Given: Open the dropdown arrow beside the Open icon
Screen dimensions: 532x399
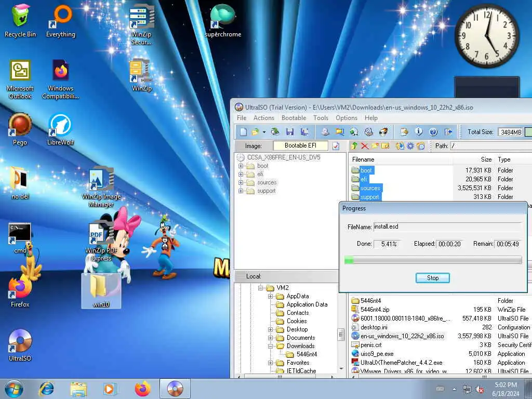Looking at the screenshot, I should 264,132.
